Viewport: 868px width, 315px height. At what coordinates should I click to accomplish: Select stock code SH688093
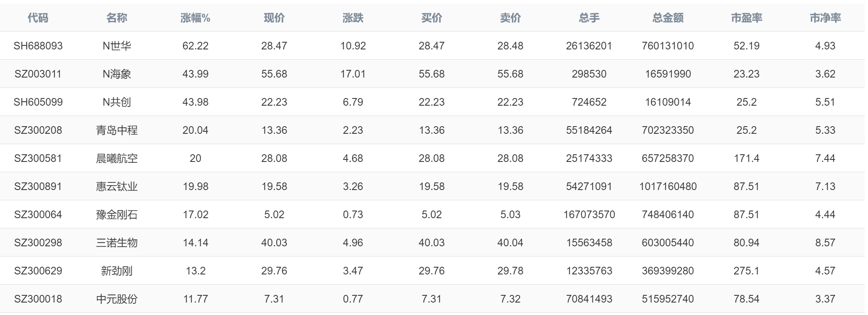[x=38, y=46]
